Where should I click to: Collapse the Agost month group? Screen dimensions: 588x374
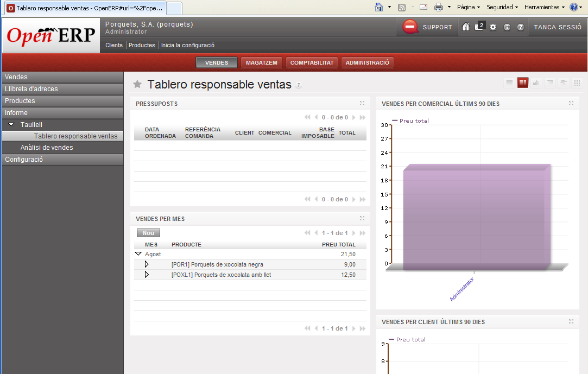[138, 254]
